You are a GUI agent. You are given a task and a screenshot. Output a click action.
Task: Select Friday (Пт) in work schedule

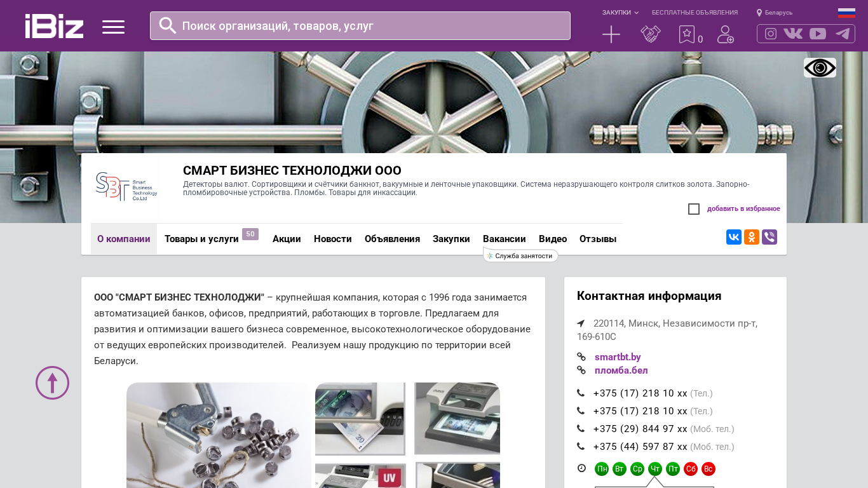(x=673, y=469)
